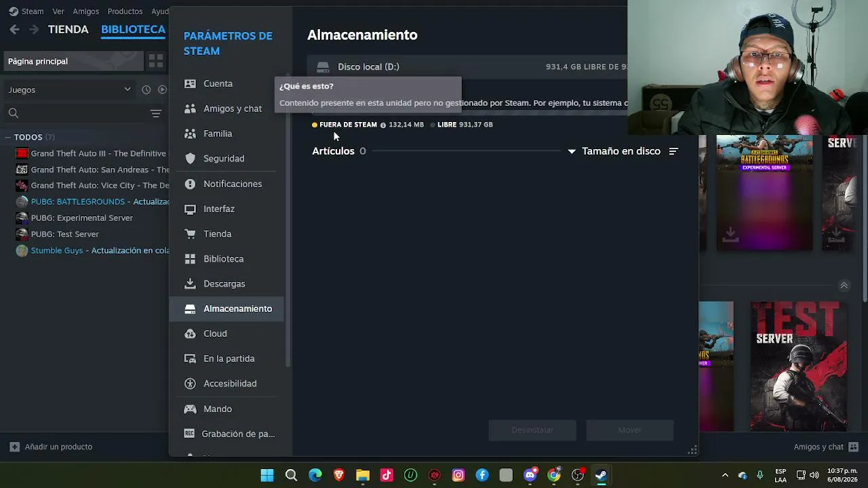Image resolution: width=868 pixels, height=488 pixels.
Task: Toggle sort order icon beside Tamaño en disco
Action: click(x=673, y=151)
